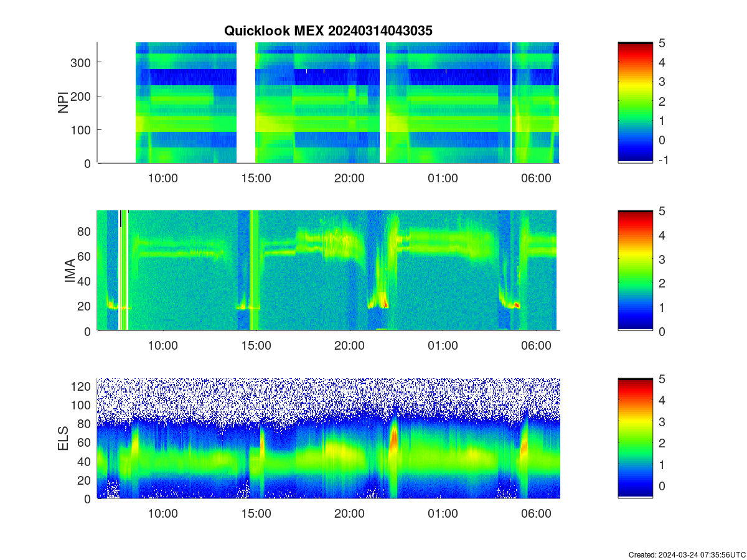Click the 200 tick on NPI y-axis

click(82, 96)
